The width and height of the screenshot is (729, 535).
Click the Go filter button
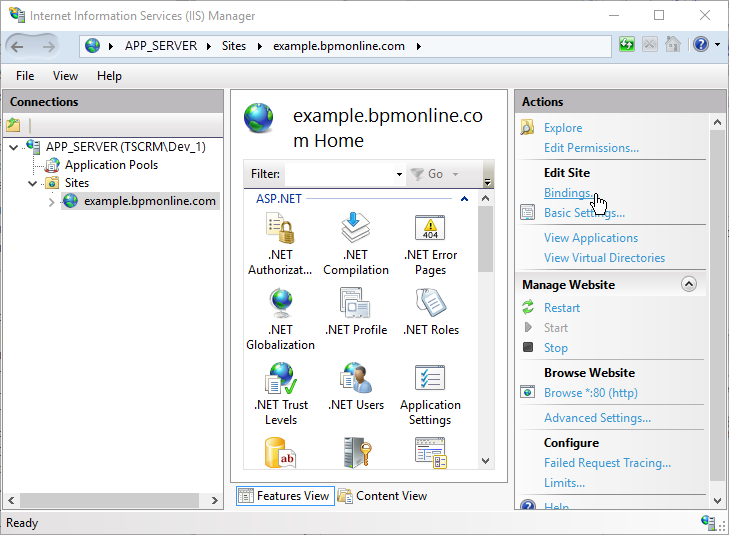[x=428, y=174]
